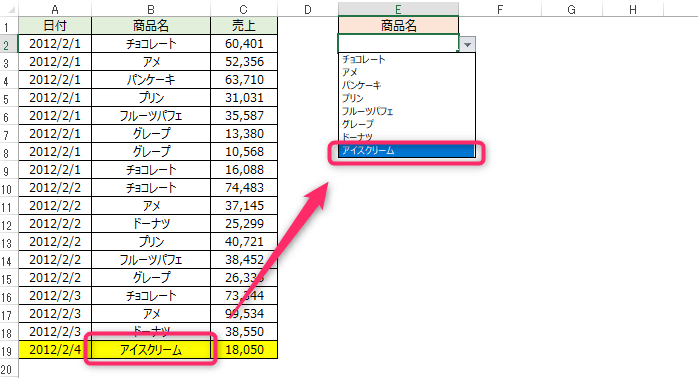Click the 35,587 sales cell
Image resolution: width=698 pixels, height=378 pixels.
(243, 116)
